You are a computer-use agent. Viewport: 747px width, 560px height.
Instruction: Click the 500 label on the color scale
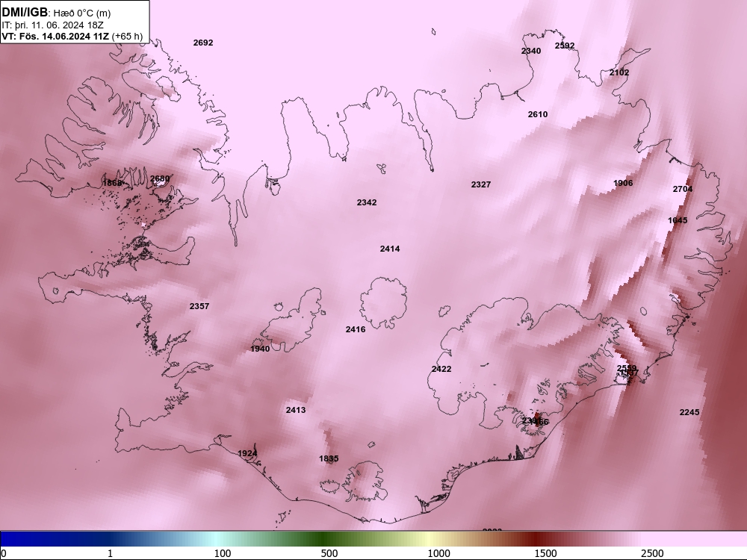(x=329, y=554)
